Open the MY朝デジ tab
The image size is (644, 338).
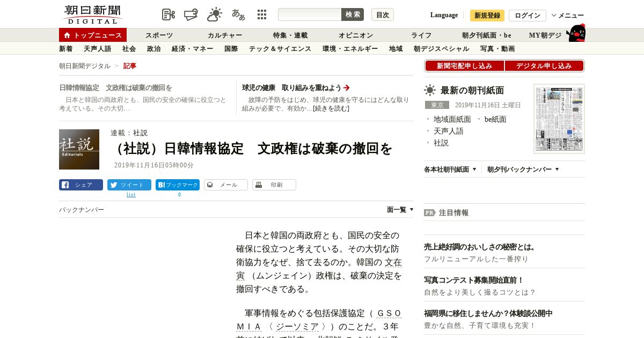point(545,35)
